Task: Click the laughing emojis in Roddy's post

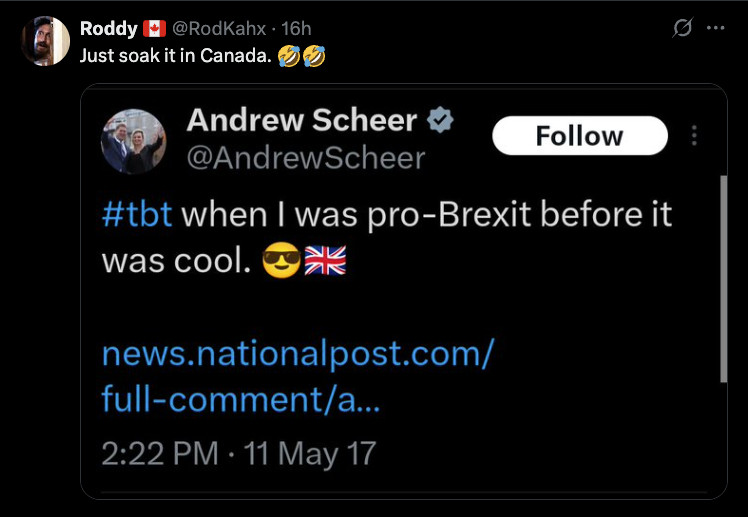Action: point(302,56)
